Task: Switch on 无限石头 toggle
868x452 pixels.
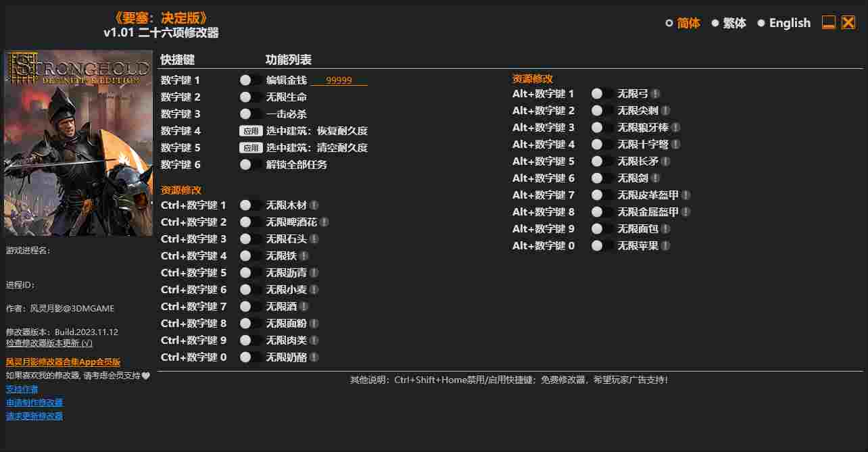Action: click(x=251, y=238)
